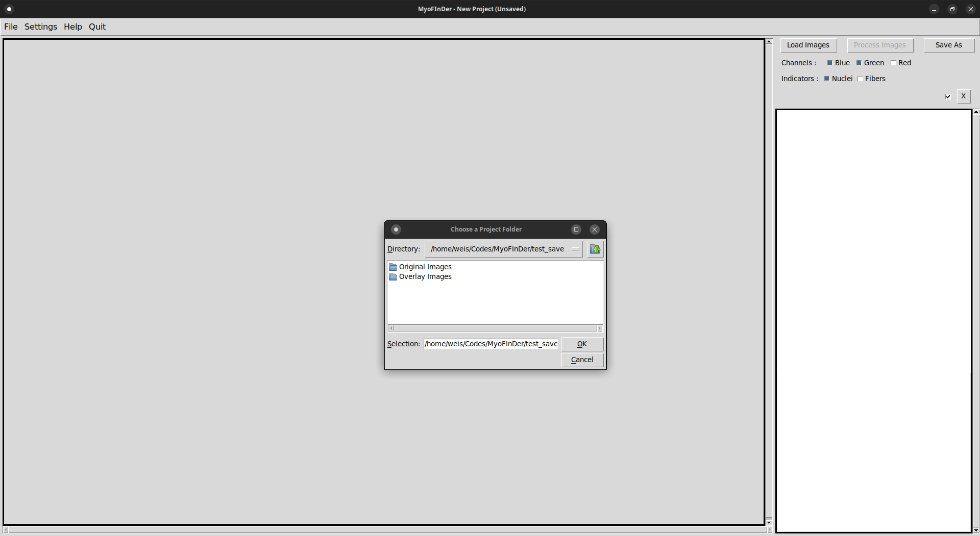The width and height of the screenshot is (980, 536).
Task: Toggle the Green channel checkbox
Action: (859, 63)
